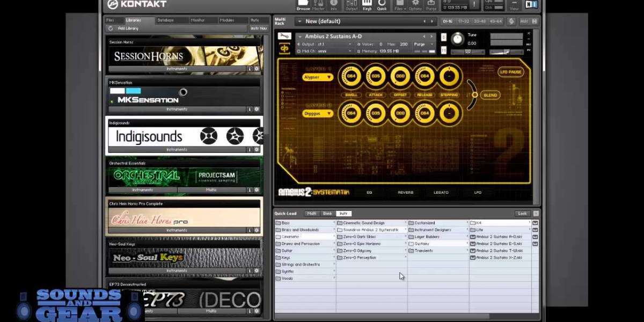Toggle the Quick-Load browser icon
The image size is (644, 322).
click(x=382, y=5)
